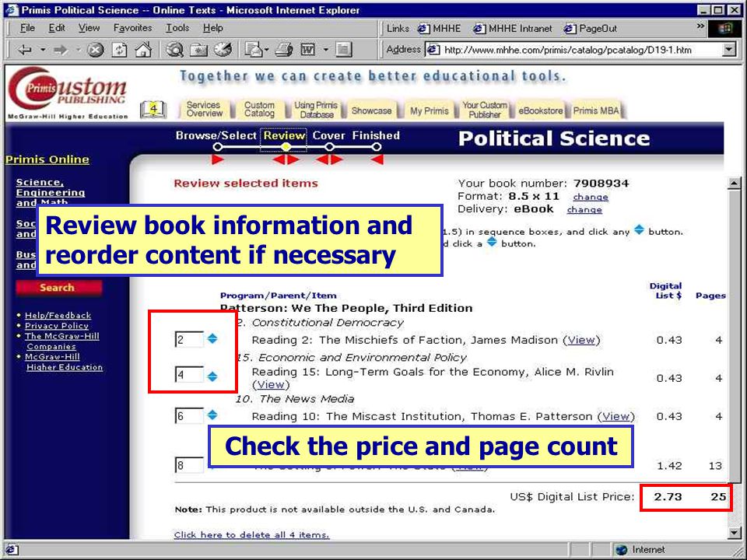Switch to Primis MBA tab
Screen dimensions: 747x560
point(596,111)
